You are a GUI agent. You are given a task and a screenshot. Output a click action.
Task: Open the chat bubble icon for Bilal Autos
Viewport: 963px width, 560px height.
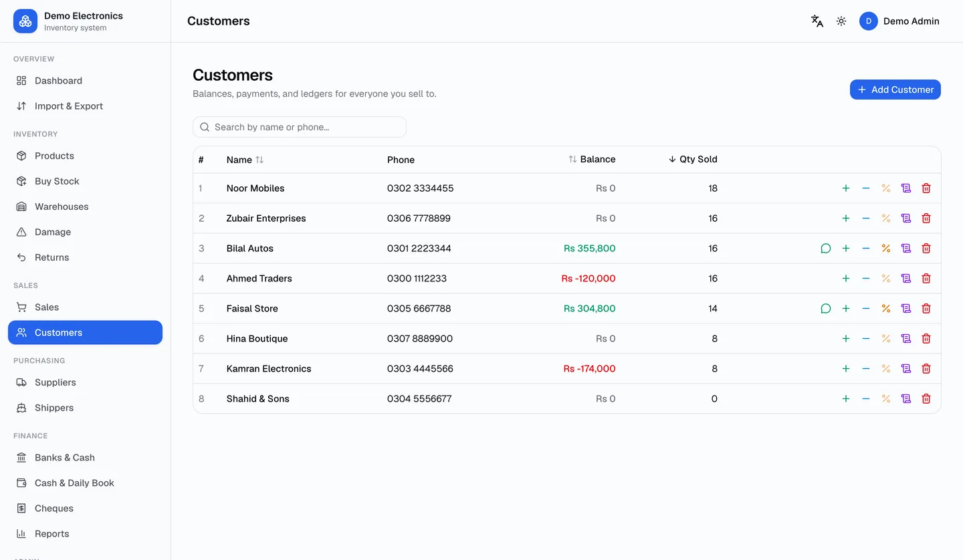pos(826,249)
